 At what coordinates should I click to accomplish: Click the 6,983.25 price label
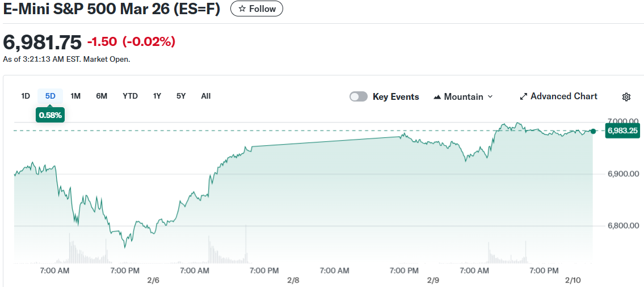622,131
